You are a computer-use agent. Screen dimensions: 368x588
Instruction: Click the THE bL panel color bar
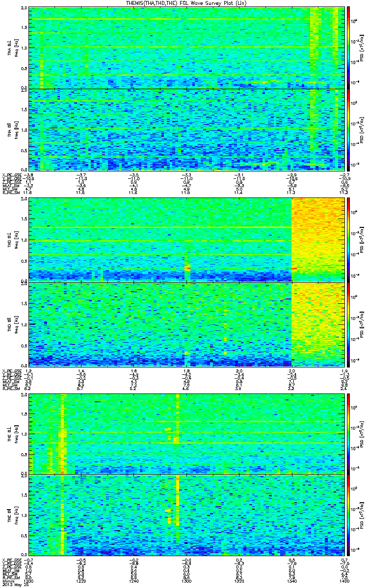348,434
